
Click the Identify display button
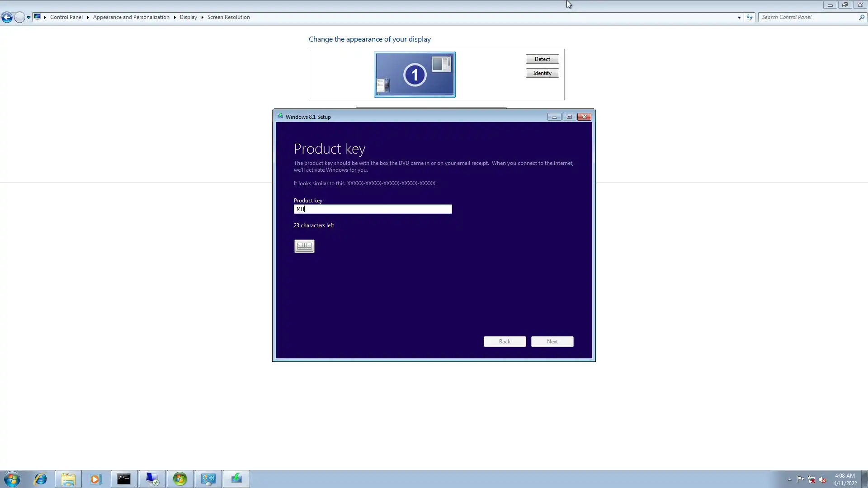point(542,73)
